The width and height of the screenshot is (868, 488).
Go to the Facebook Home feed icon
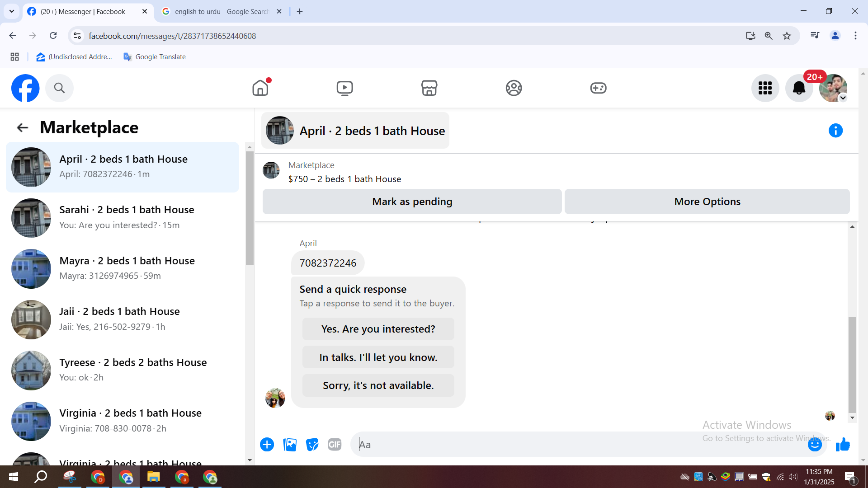260,88
